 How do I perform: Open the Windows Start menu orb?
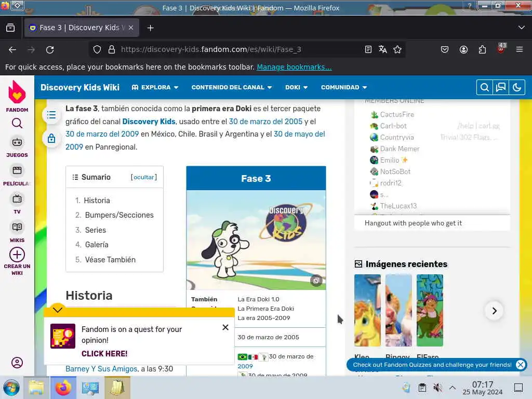(x=11, y=388)
